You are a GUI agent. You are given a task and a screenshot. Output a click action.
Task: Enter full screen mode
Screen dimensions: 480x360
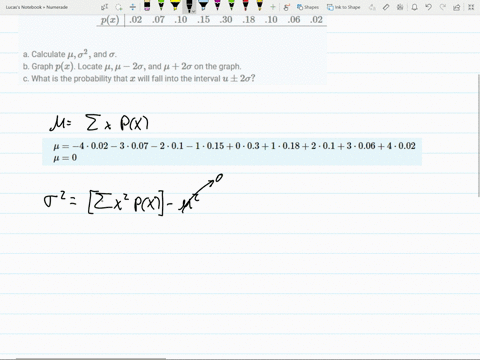[471, 7]
